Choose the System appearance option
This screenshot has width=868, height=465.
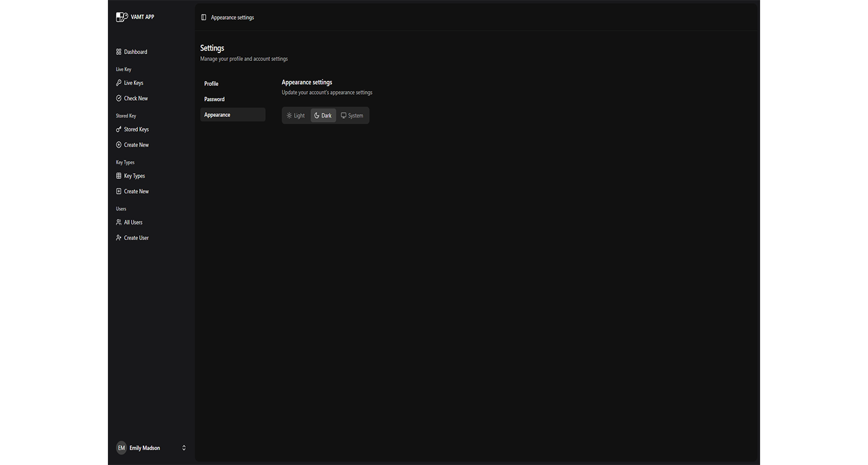[352, 116]
